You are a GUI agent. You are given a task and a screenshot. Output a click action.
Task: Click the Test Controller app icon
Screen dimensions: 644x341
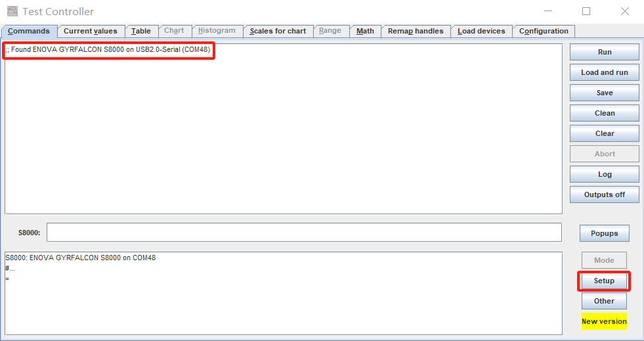(x=12, y=11)
